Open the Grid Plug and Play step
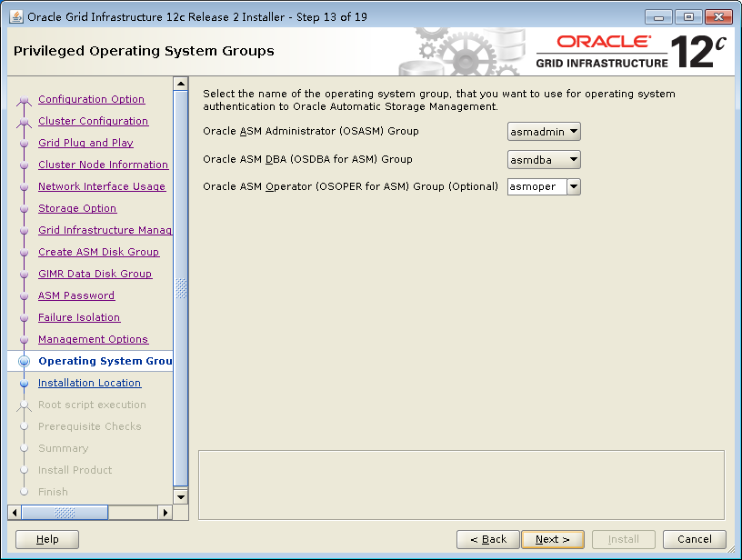Image resolution: width=742 pixels, height=560 pixels. [x=85, y=143]
